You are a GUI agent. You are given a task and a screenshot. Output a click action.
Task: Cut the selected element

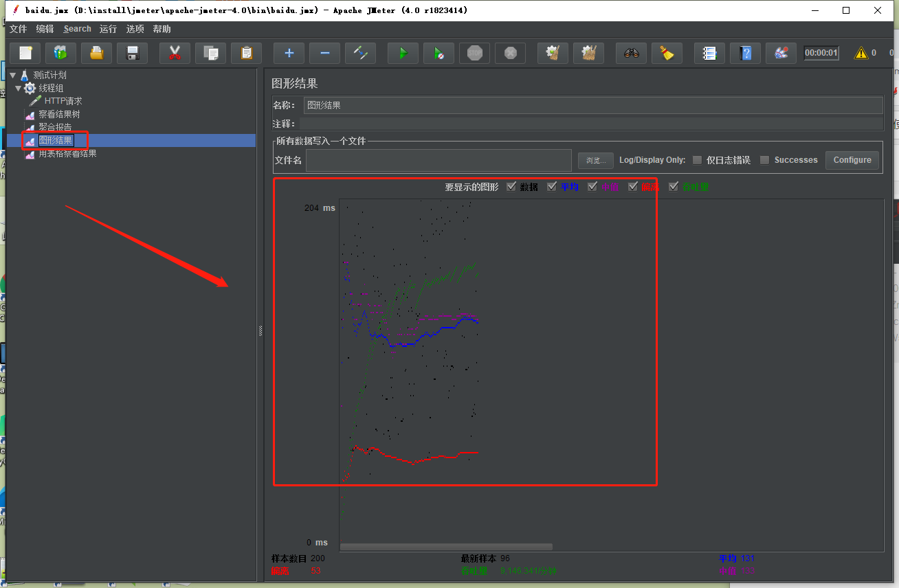coord(175,53)
